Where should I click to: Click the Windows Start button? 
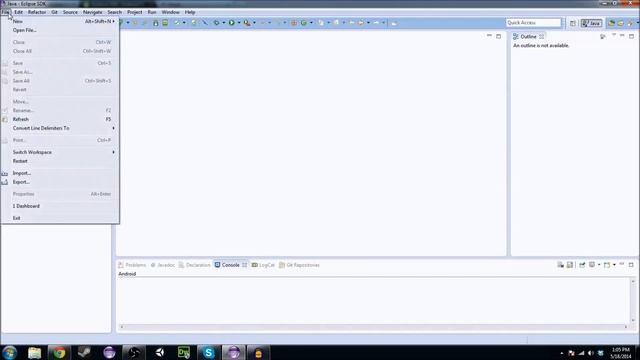[x=9, y=352]
